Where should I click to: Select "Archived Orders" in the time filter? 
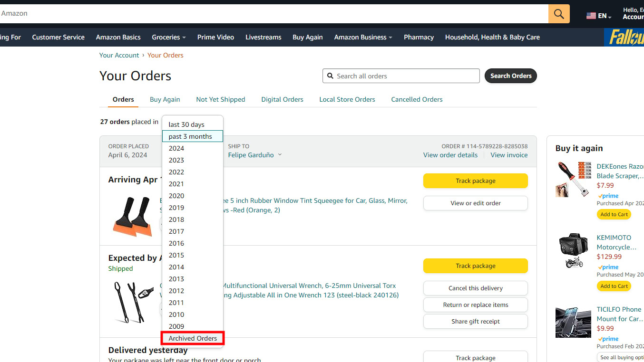pos(192,338)
